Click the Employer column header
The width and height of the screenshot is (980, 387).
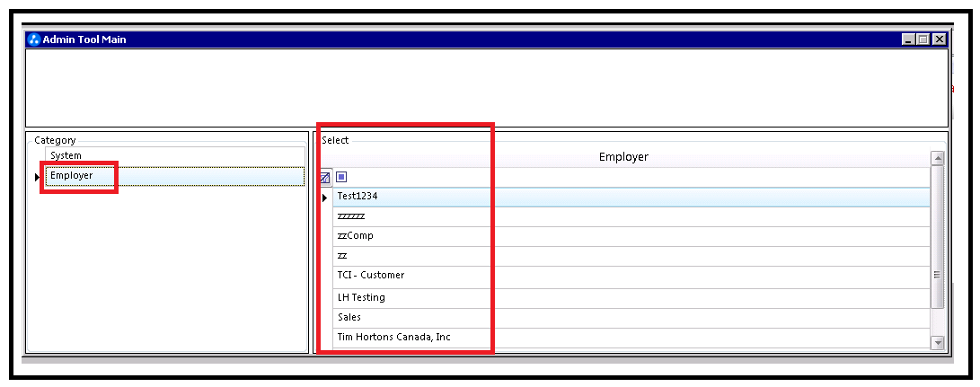pos(623,157)
